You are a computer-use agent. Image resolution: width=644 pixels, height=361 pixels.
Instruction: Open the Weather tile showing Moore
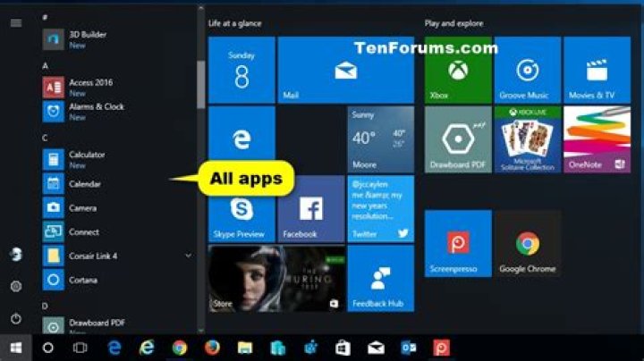coord(380,139)
